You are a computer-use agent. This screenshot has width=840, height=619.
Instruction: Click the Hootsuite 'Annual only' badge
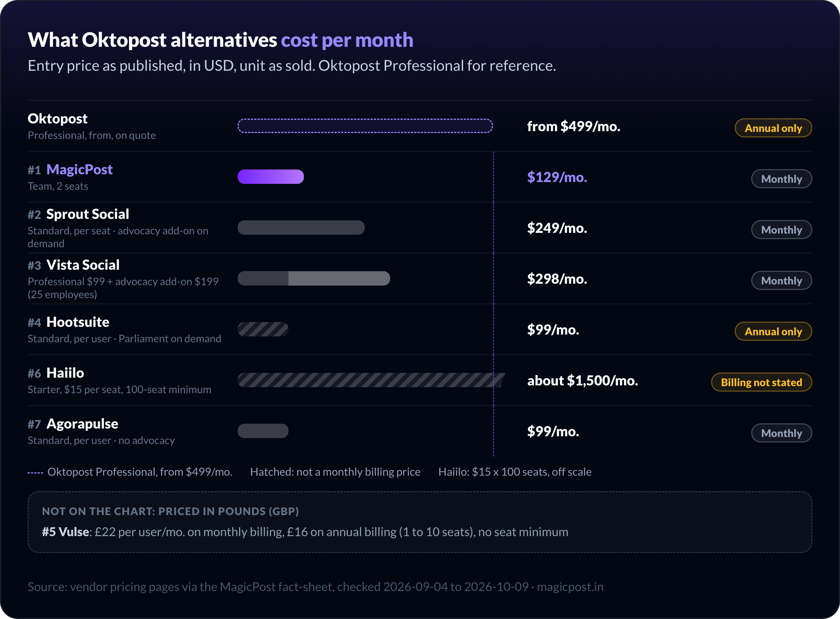click(773, 332)
